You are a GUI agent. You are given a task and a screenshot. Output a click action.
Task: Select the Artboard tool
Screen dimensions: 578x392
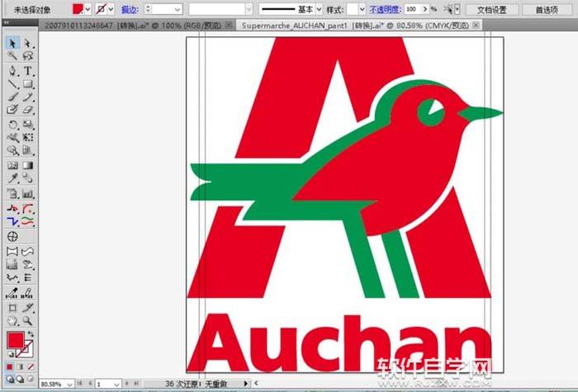12,307
